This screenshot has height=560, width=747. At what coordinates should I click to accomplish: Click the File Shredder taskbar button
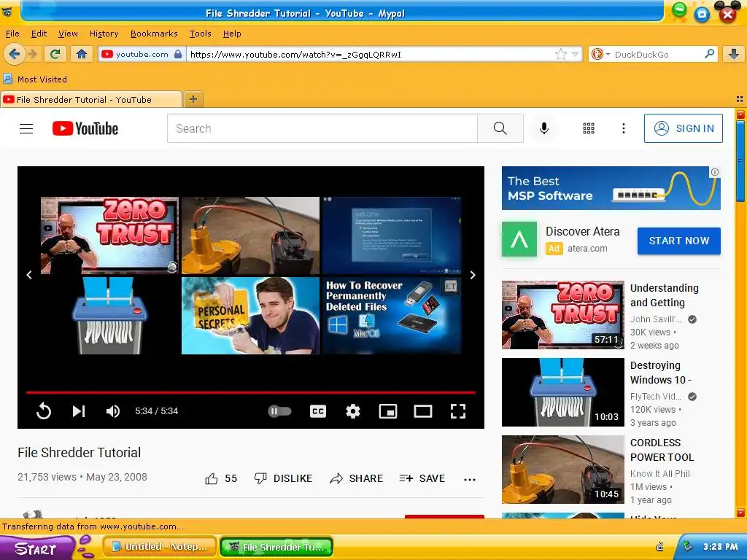pos(276,547)
